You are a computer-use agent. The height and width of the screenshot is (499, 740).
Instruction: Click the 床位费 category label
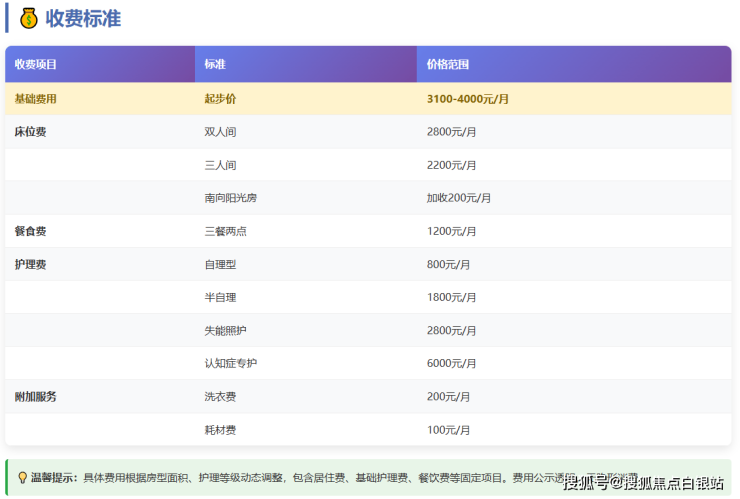[x=30, y=132]
